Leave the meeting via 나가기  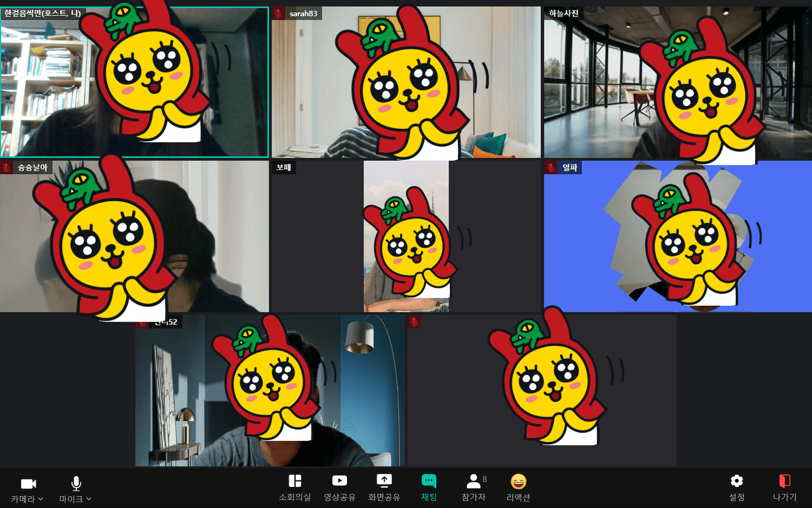click(x=785, y=488)
